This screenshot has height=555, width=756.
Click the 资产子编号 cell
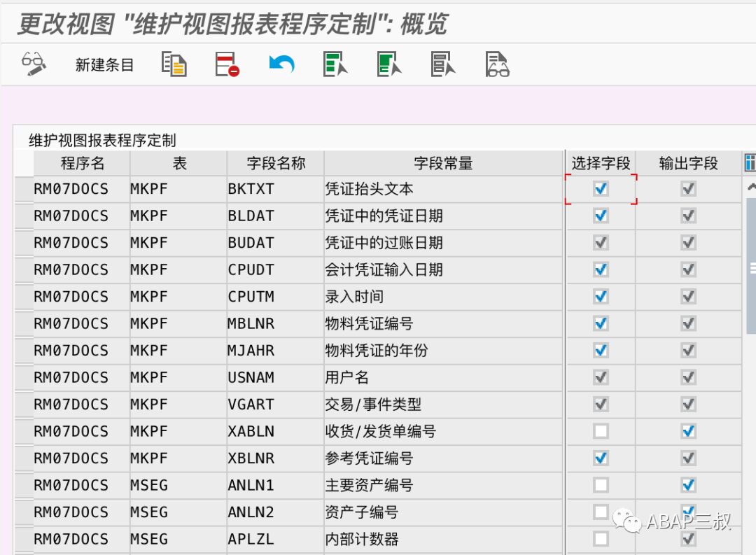[x=443, y=512]
